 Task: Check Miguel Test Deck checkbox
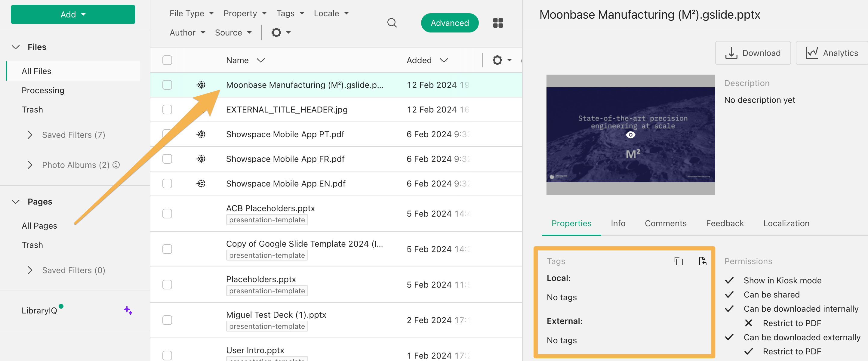click(167, 320)
